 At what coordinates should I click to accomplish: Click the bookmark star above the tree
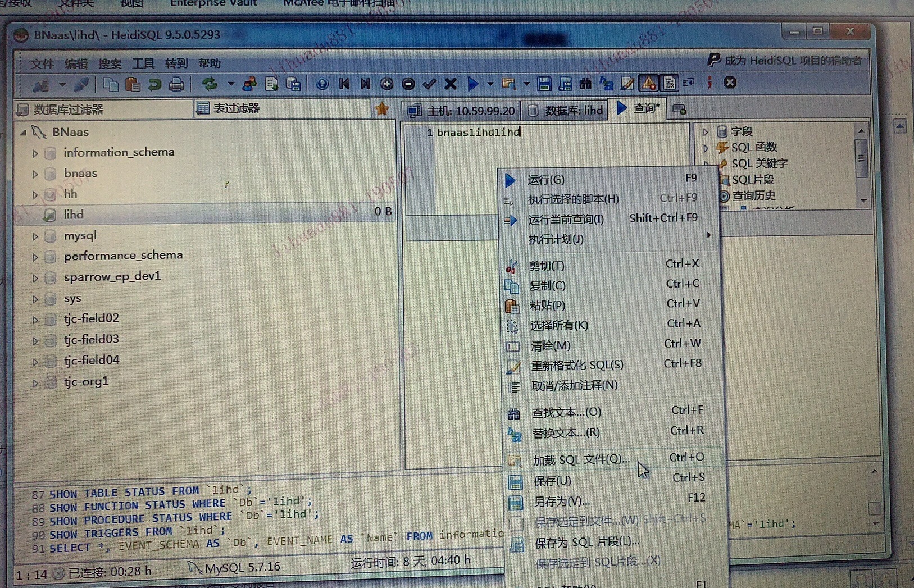click(x=383, y=109)
